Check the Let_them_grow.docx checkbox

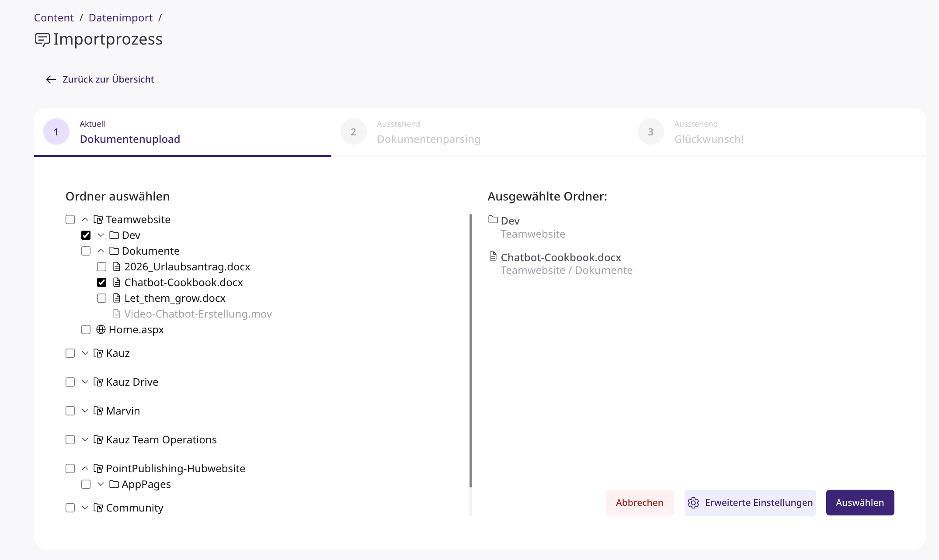[x=101, y=298]
